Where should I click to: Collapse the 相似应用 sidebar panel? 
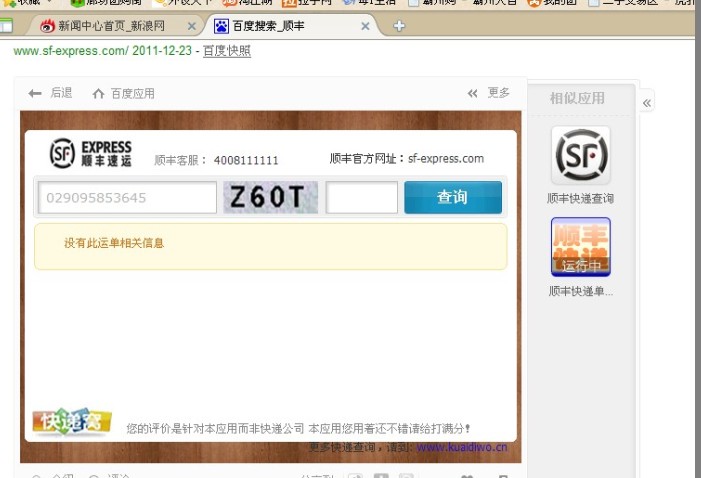(x=647, y=103)
